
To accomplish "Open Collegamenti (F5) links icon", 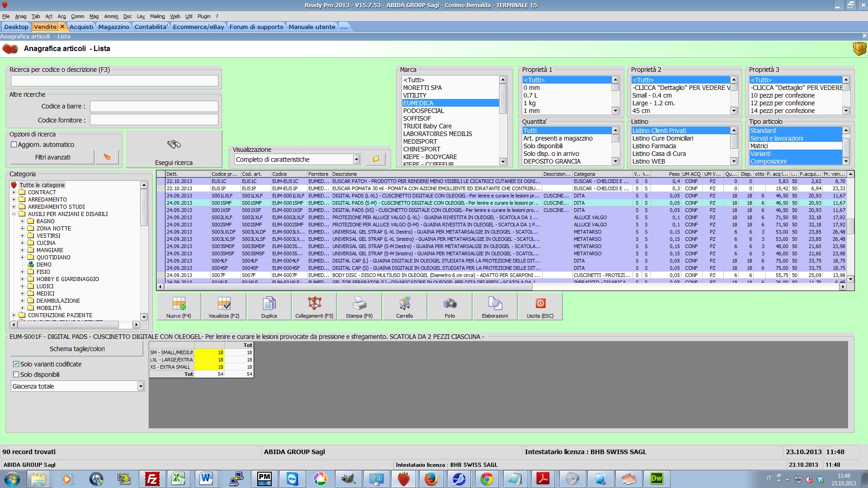I will pyautogui.click(x=314, y=303).
